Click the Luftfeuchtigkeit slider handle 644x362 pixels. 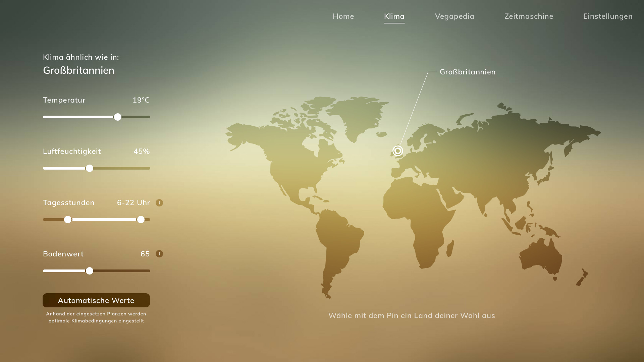[x=90, y=168]
